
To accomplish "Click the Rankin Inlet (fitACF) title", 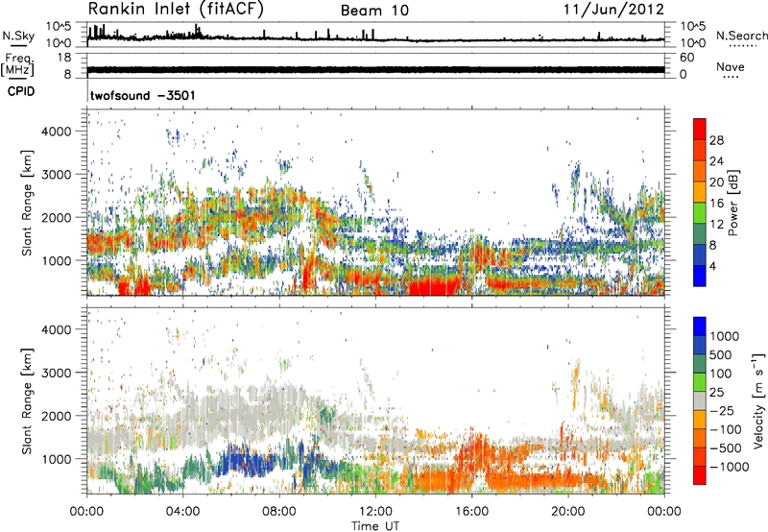I will [x=176, y=10].
